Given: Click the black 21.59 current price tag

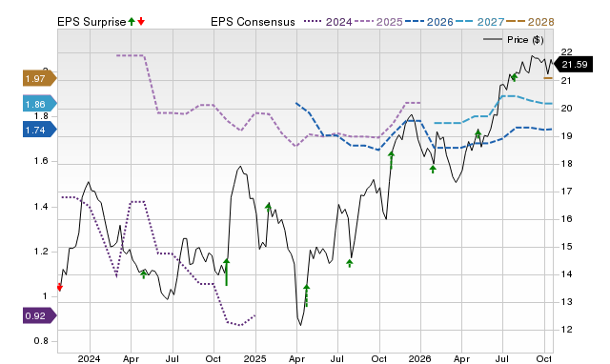Looking at the screenshot, I should click(x=573, y=65).
